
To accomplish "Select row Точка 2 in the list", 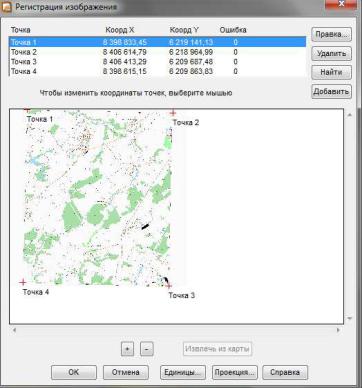I will [157, 52].
